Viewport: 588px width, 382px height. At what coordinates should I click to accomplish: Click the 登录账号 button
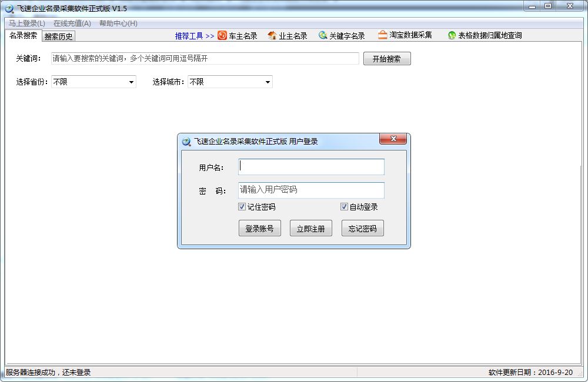259,228
